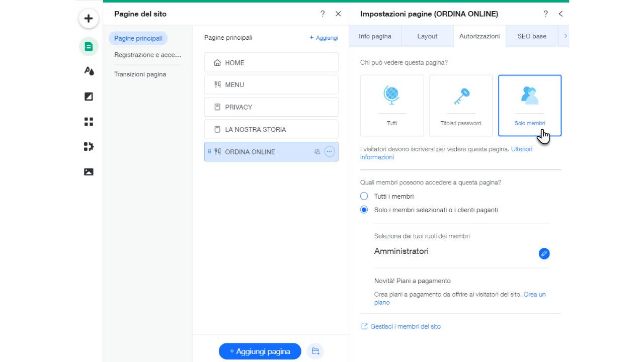Open options menu on ORDINA ONLINE page
The image size is (644, 362).
point(330,151)
